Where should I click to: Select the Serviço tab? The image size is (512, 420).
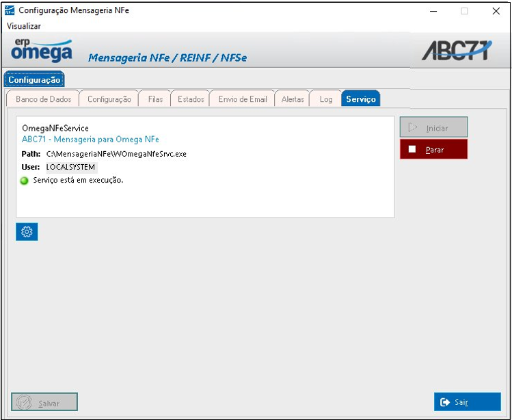(x=361, y=99)
